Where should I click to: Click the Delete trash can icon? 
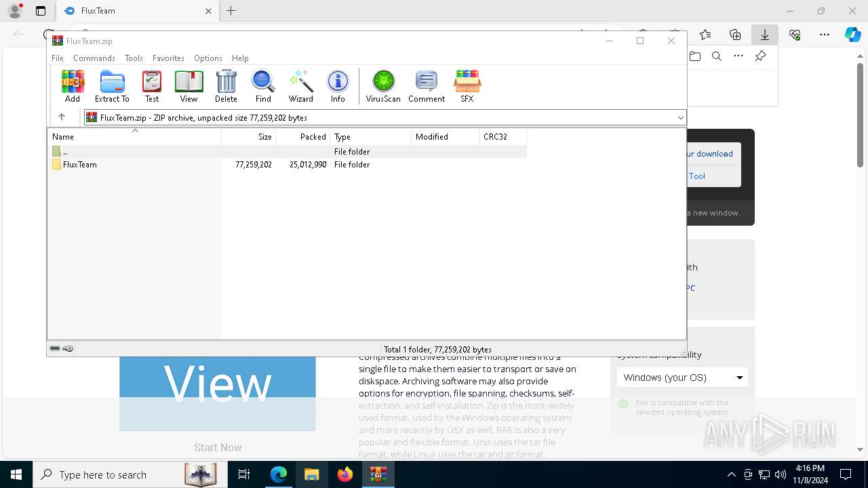point(226,86)
